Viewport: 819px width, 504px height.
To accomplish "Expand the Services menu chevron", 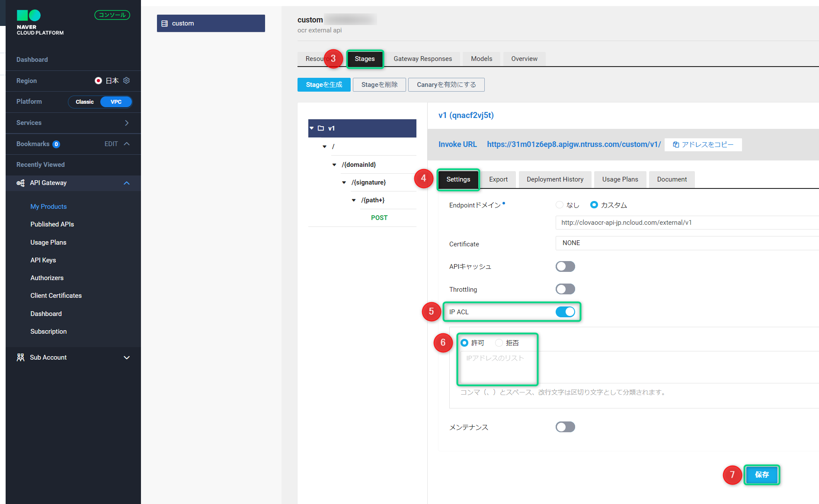I will [127, 123].
